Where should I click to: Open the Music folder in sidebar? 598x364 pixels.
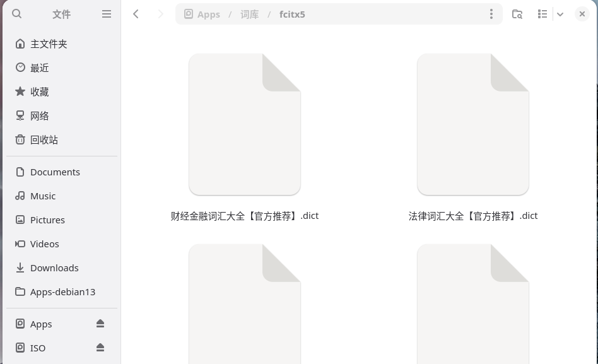tap(62, 196)
